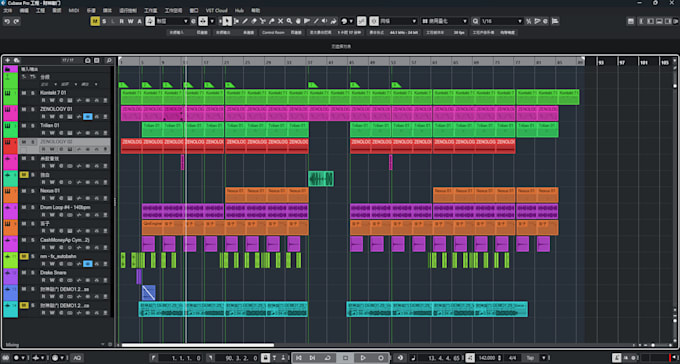The height and width of the screenshot is (364, 680).
Task: Click the Record transport button
Action: (x=381, y=358)
